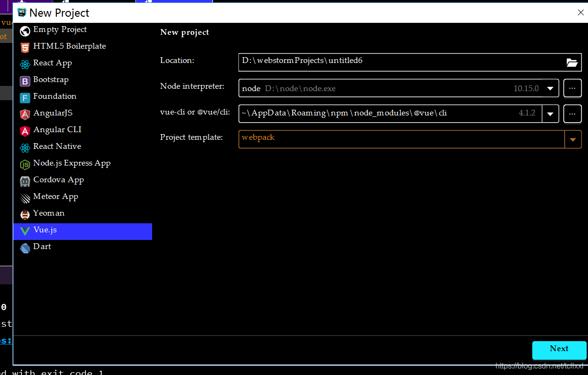Click the React App atom icon
This screenshot has height=375, width=588.
pos(25,64)
